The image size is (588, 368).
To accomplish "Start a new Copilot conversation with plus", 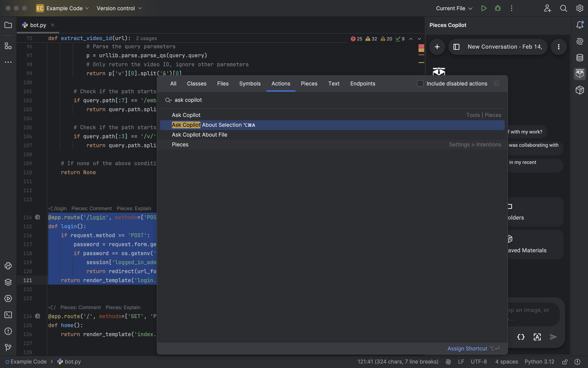I will 437,47.
